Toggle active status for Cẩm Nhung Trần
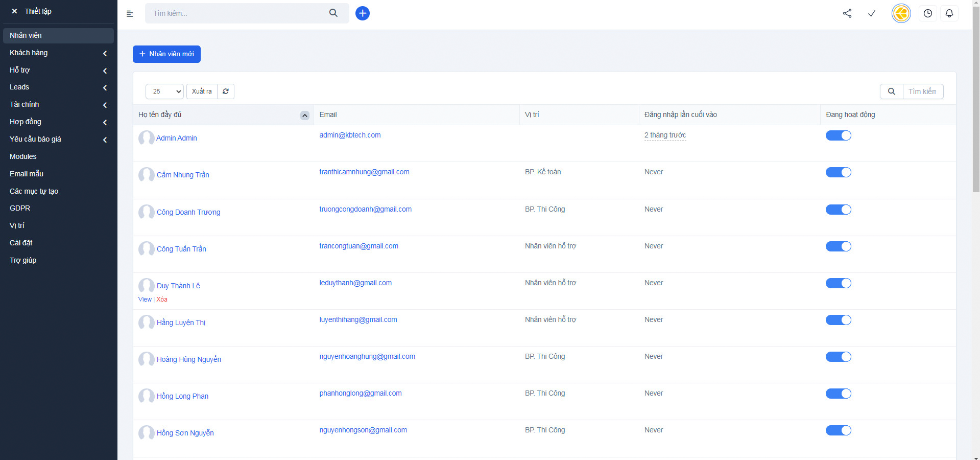 [x=838, y=172]
